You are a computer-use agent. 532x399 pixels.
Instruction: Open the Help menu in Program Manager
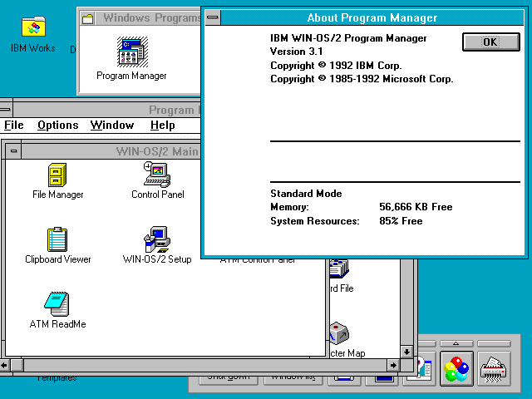163,126
